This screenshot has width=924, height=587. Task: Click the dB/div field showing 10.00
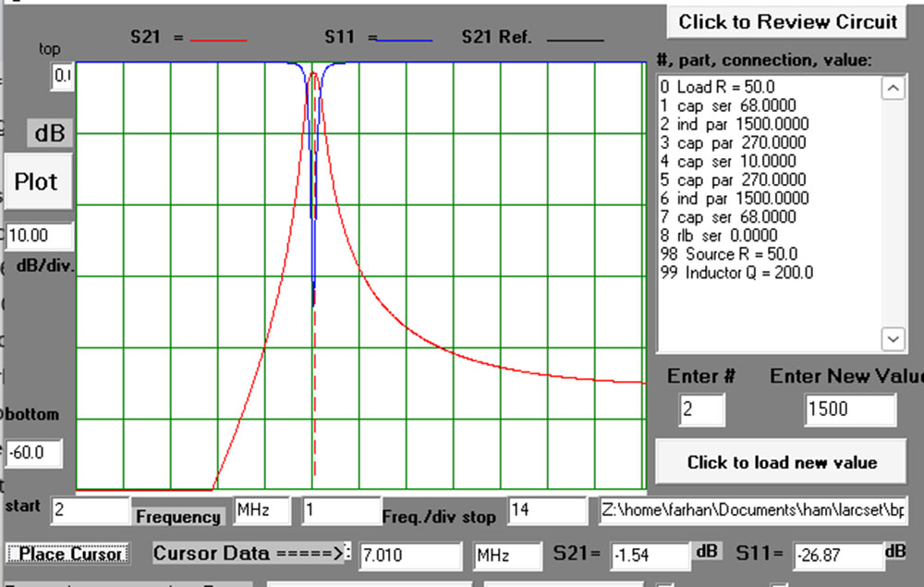click(x=39, y=236)
